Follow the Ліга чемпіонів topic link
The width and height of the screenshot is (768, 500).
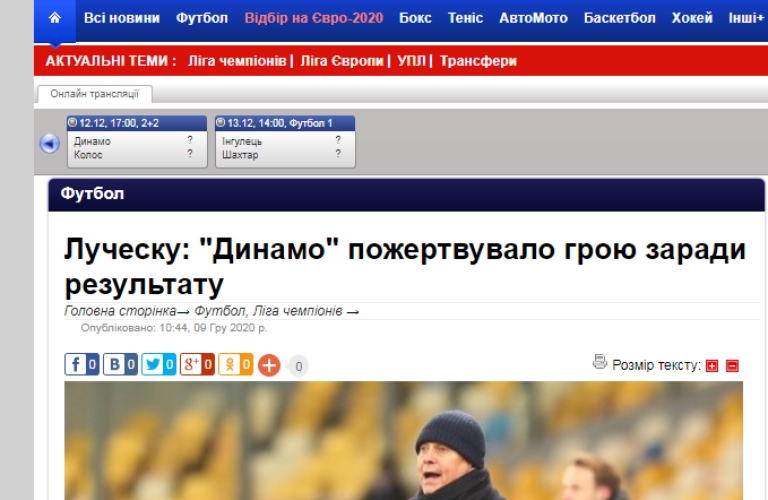pyautogui.click(x=237, y=61)
